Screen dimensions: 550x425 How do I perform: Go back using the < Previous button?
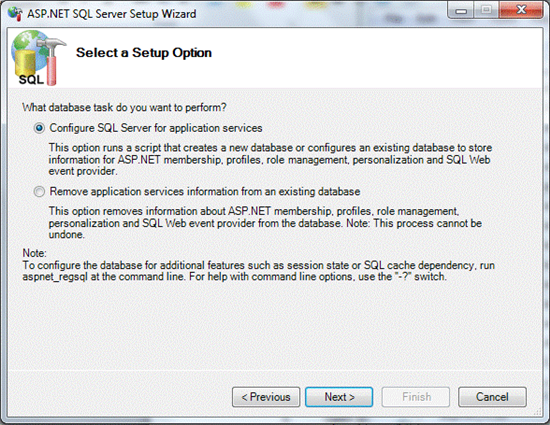(266, 397)
